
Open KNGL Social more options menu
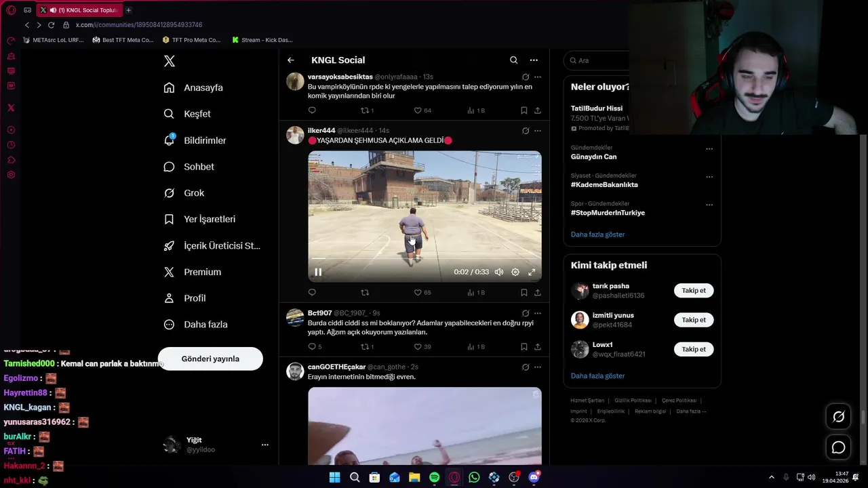pyautogui.click(x=534, y=60)
